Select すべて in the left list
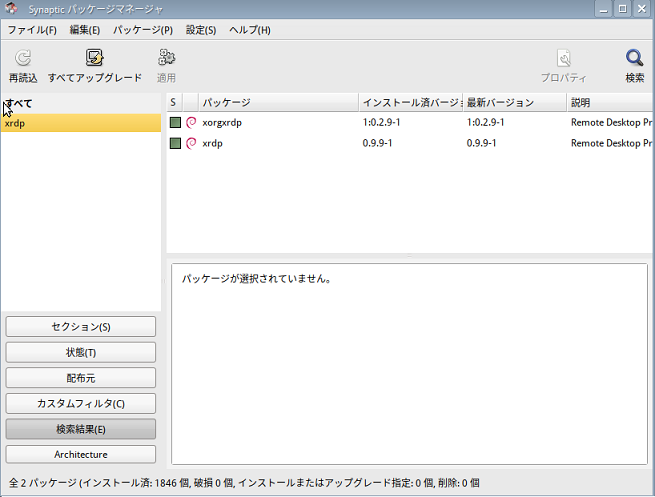This screenshot has width=655, height=497. click(81, 104)
